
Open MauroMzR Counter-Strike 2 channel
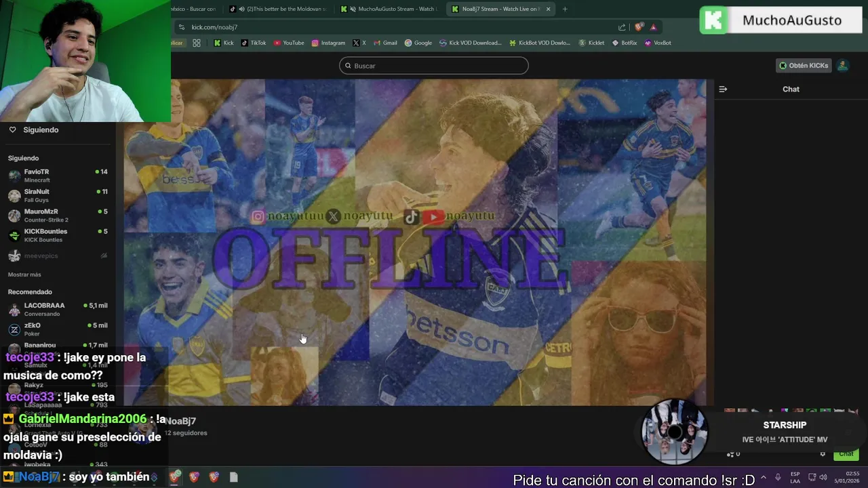tap(58, 216)
